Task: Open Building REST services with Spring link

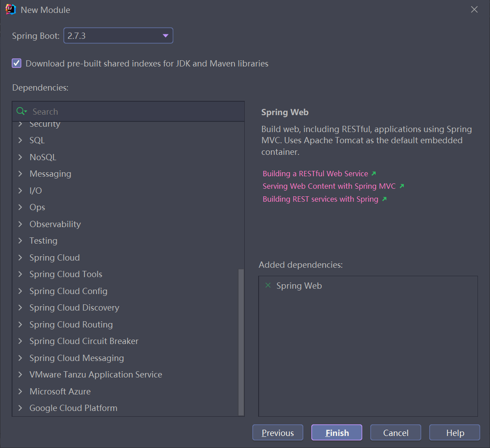Action: click(x=320, y=199)
